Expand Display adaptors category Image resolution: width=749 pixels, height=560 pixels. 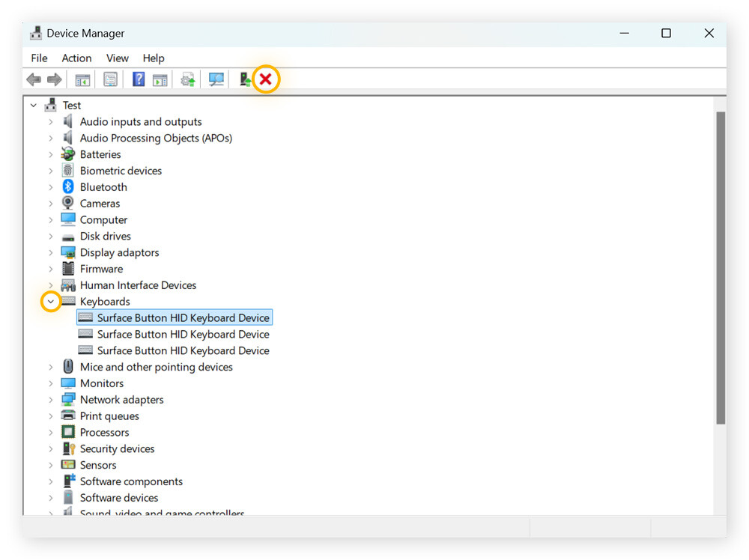tap(51, 252)
